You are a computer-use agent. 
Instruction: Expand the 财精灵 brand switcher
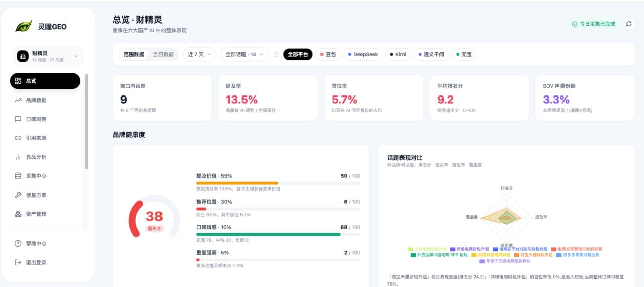[48, 56]
